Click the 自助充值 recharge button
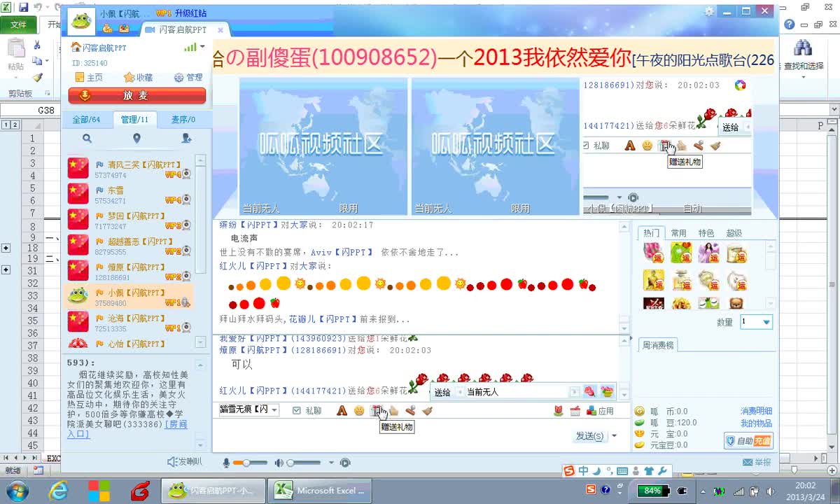The height and width of the screenshot is (504, 840). (x=748, y=441)
